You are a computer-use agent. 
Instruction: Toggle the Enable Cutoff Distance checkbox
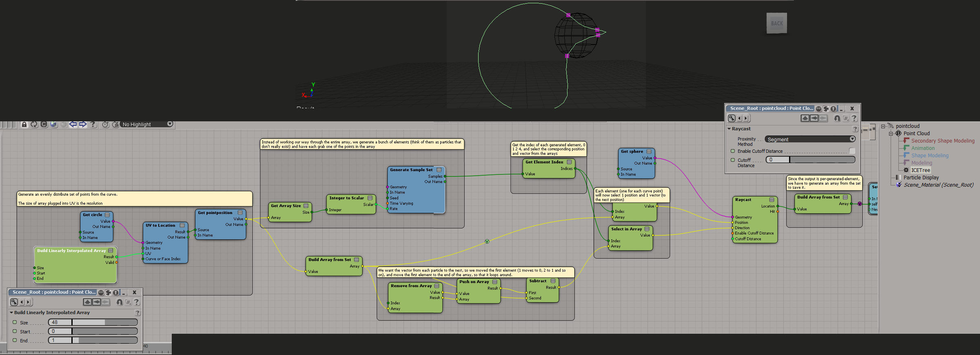pos(852,151)
